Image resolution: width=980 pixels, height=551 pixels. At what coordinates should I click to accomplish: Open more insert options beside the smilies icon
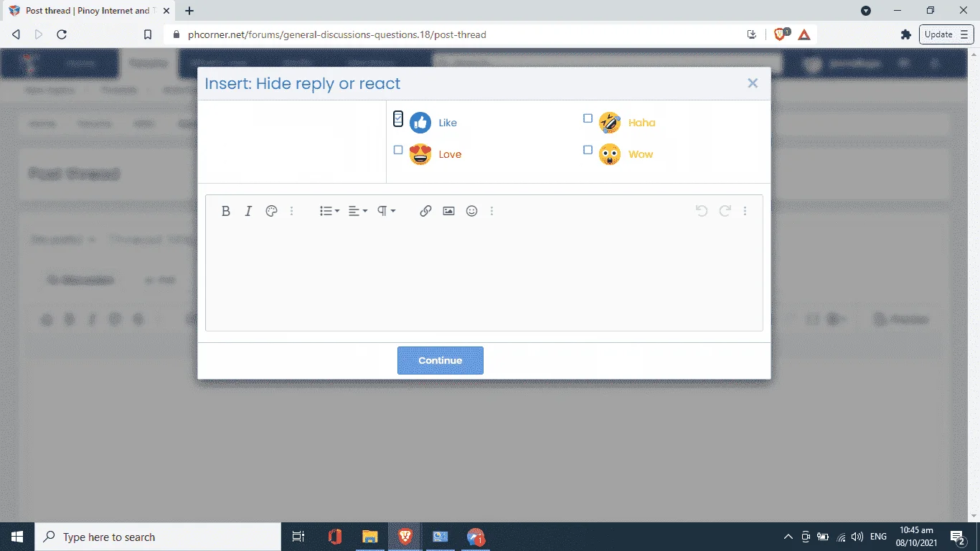pos(491,211)
